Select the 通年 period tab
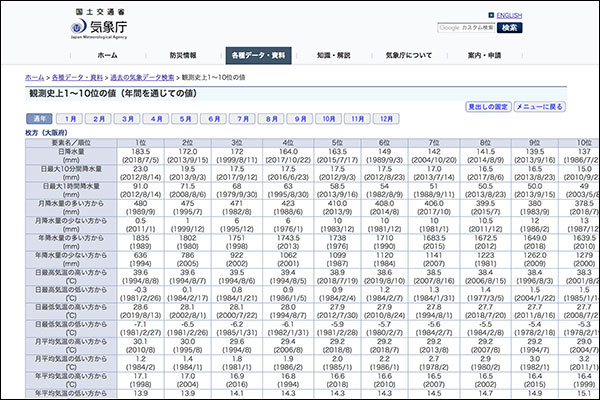Viewport: 600px width, 400px height. click(x=34, y=118)
